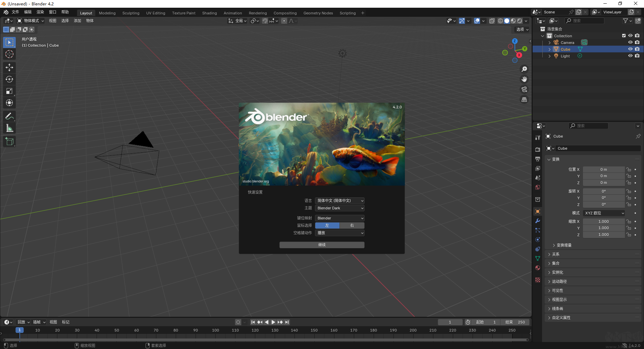The height and width of the screenshot is (349, 644).
Task: Select the Move tool in the toolbar
Action: click(x=9, y=67)
